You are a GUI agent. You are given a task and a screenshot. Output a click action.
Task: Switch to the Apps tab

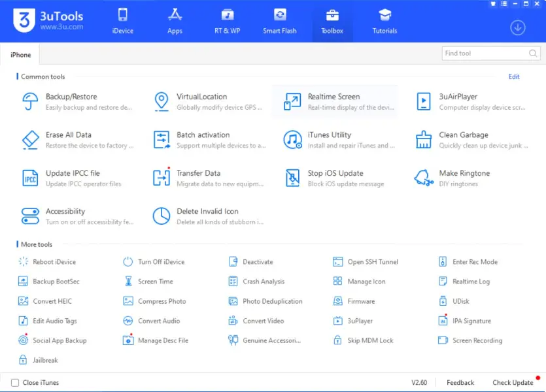pyautogui.click(x=175, y=21)
